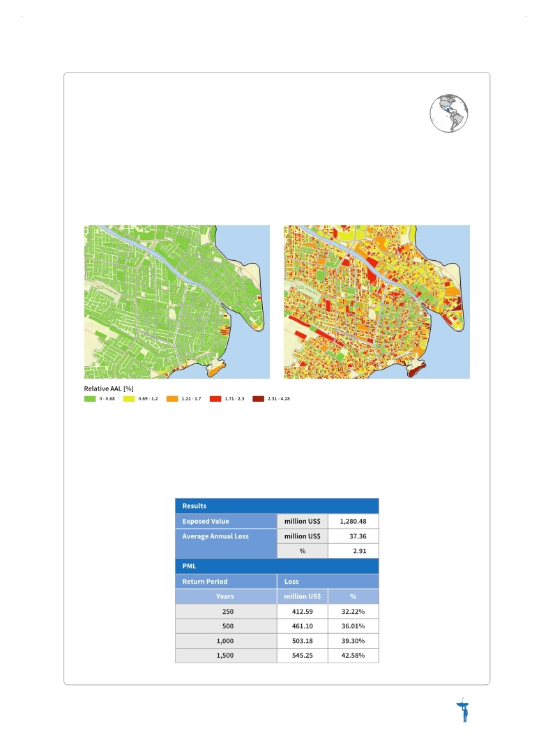Select the dark red 2.31 - 4.28 swatch
This screenshot has width=548, height=756.
[259, 399]
